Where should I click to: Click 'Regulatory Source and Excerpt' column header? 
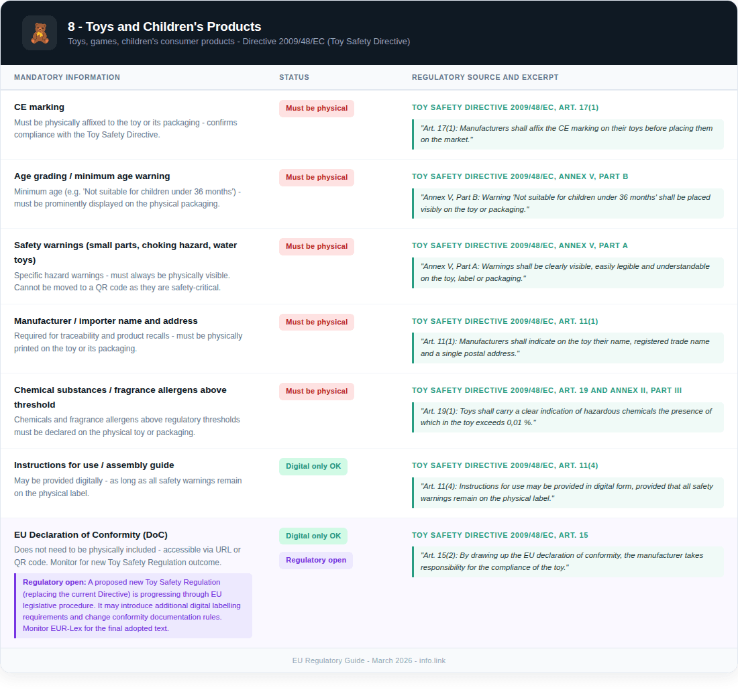tap(485, 78)
